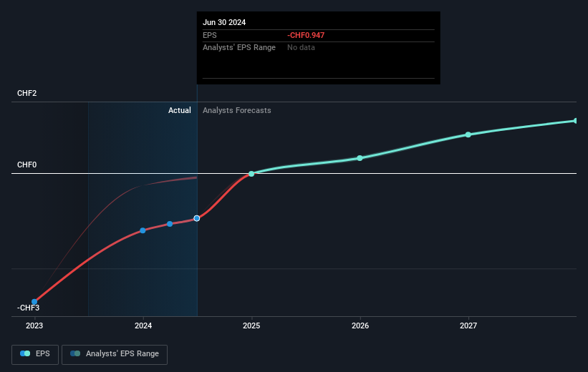Viewport: 588px width, 372px height.
Task: Click the CHF0 axis label
Action: point(27,165)
